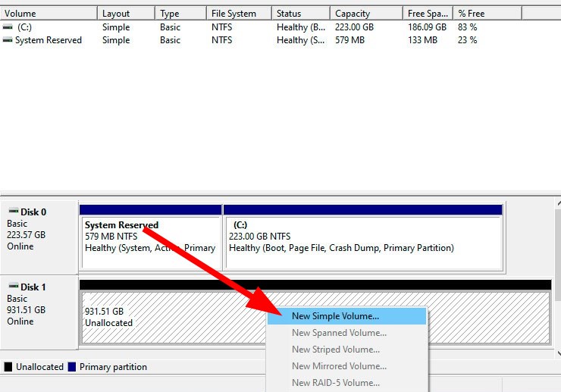Click the blue Primary partition legend swatch
The width and height of the screenshot is (561, 392).
pos(72,367)
